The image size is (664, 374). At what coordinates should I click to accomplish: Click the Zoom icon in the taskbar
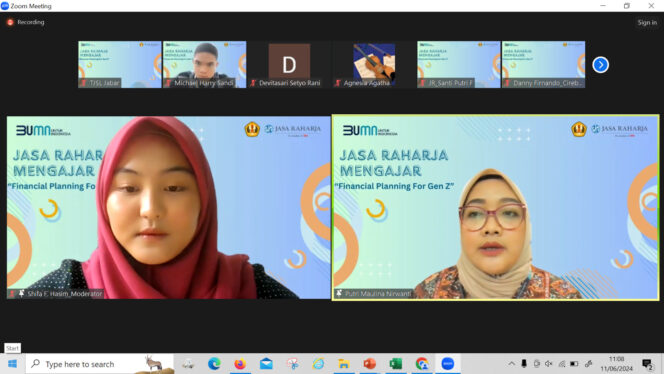448,364
